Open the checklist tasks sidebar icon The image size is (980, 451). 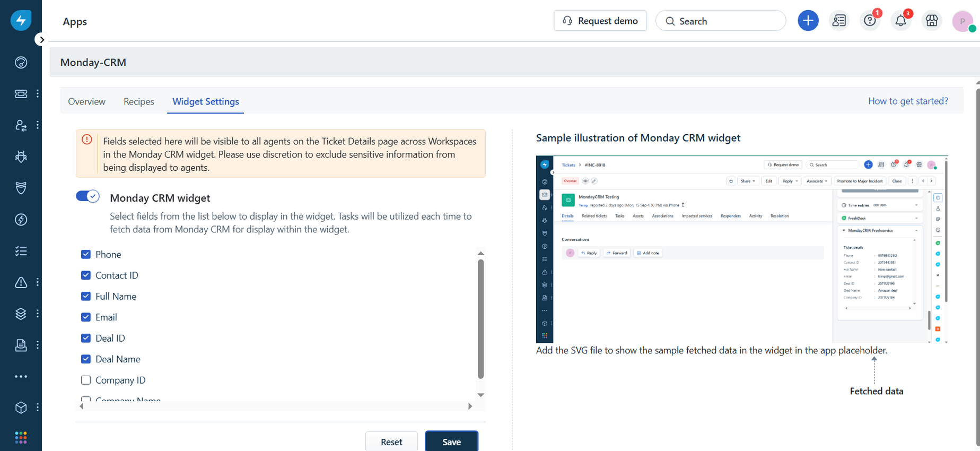[x=21, y=251]
